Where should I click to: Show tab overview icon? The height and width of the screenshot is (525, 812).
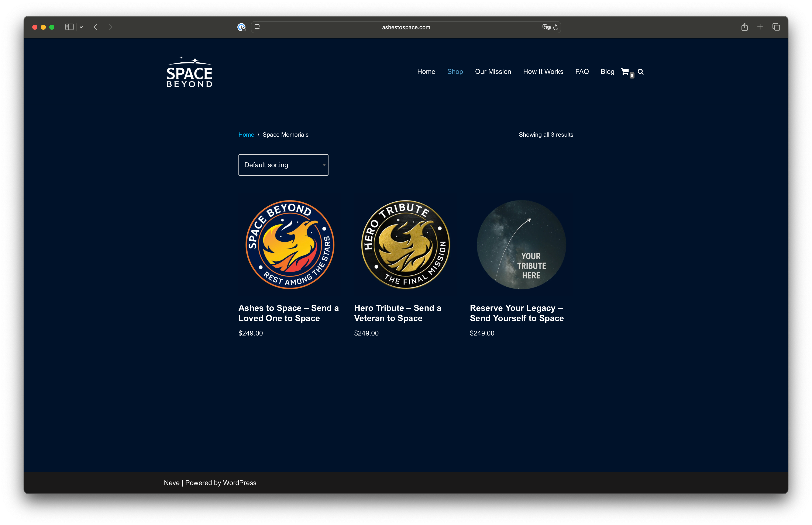(x=776, y=27)
